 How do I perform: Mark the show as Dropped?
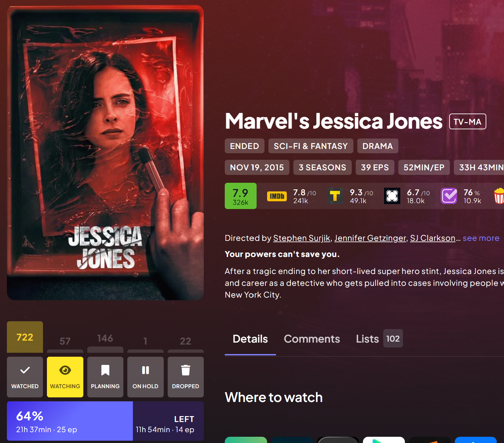point(186,377)
